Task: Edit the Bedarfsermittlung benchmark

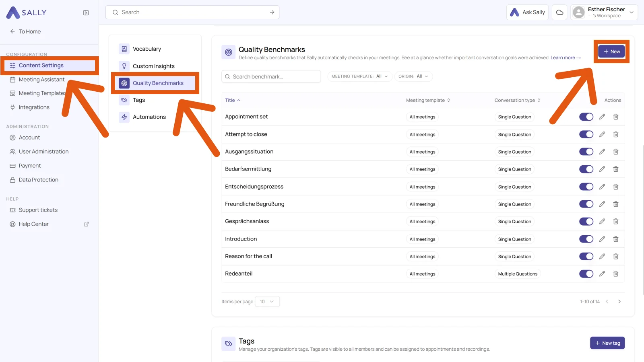Action: tap(602, 169)
